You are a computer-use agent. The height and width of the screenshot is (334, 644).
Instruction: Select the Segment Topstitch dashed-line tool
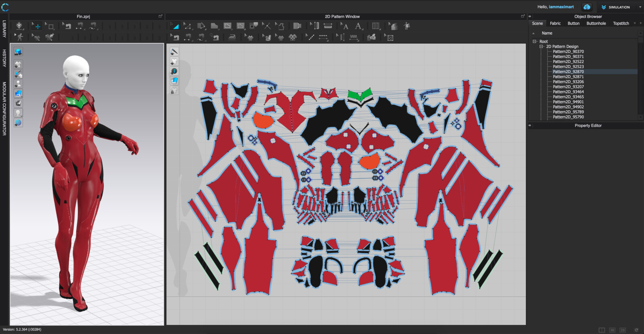click(x=323, y=37)
